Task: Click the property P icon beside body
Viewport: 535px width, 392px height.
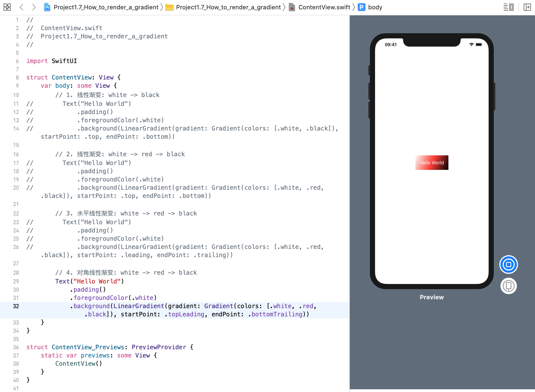Action: click(x=362, y=7)
